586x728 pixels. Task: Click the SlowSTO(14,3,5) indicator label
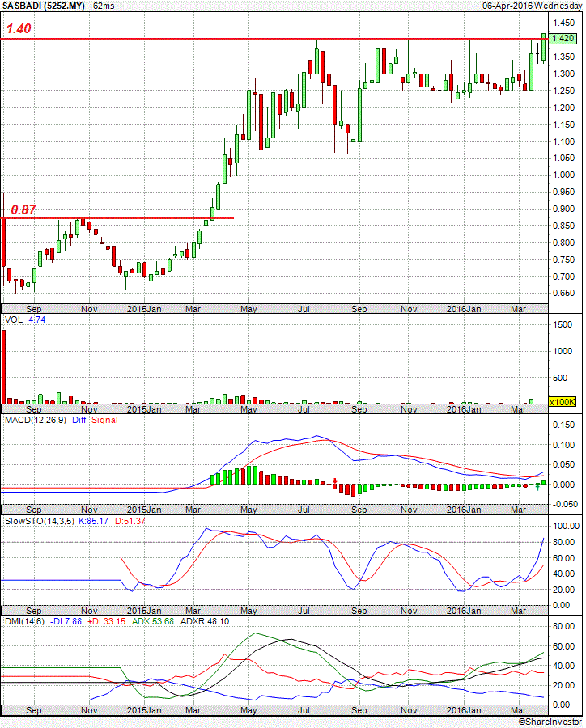tap(40, 521)
